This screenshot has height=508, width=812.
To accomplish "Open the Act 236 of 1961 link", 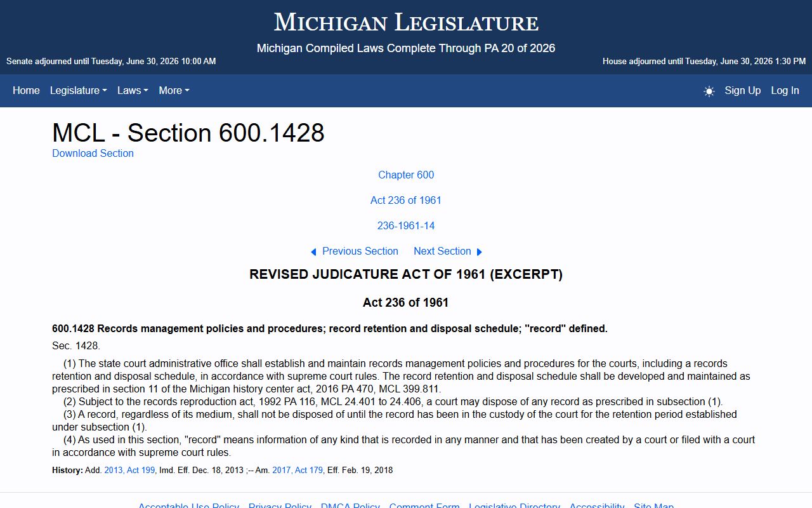I will point(406,200).
